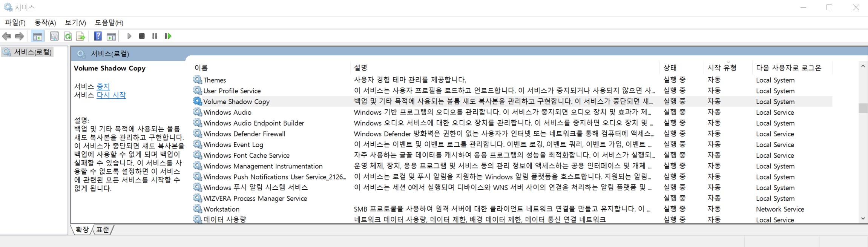Click the Services window title icon
This screenshot has width=868, height=247.
pos(8,7)
